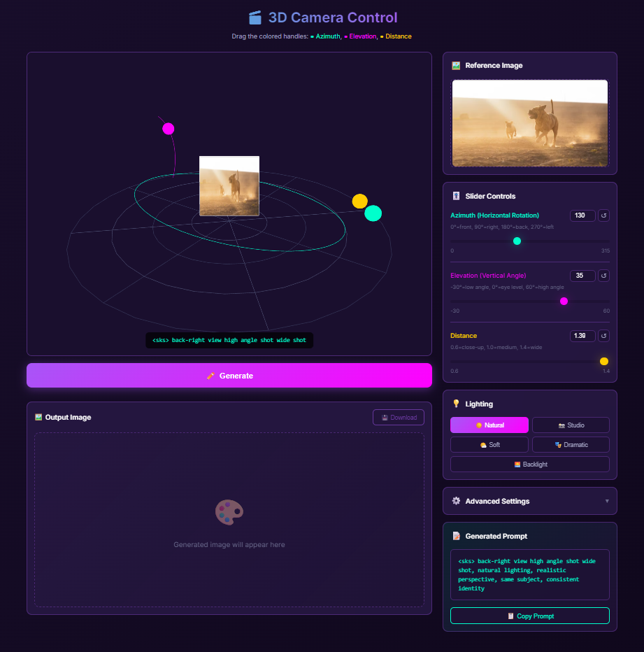644x652 pixels.
Task: Select Studio lighting option
Action: (x=571, y=425)
